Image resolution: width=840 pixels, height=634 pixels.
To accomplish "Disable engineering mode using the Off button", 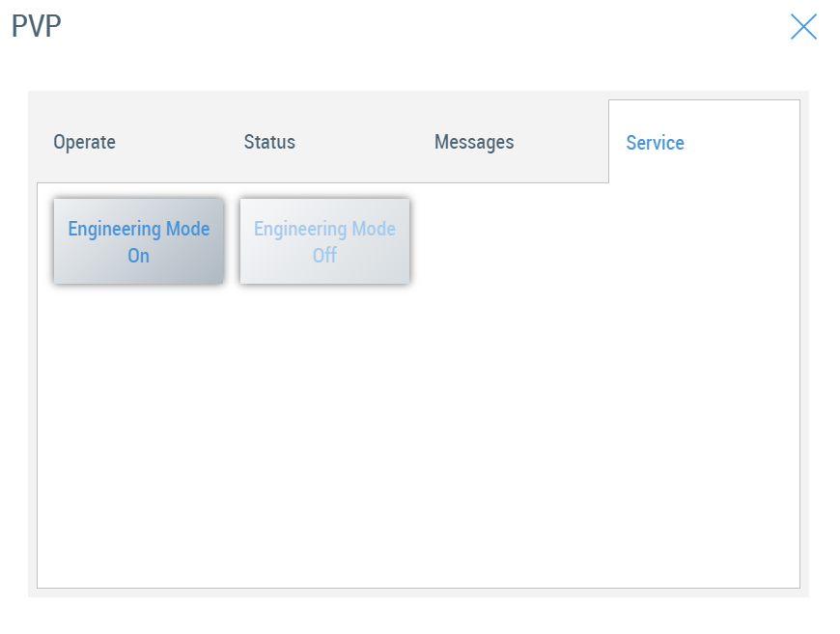I will pos(324,242).
